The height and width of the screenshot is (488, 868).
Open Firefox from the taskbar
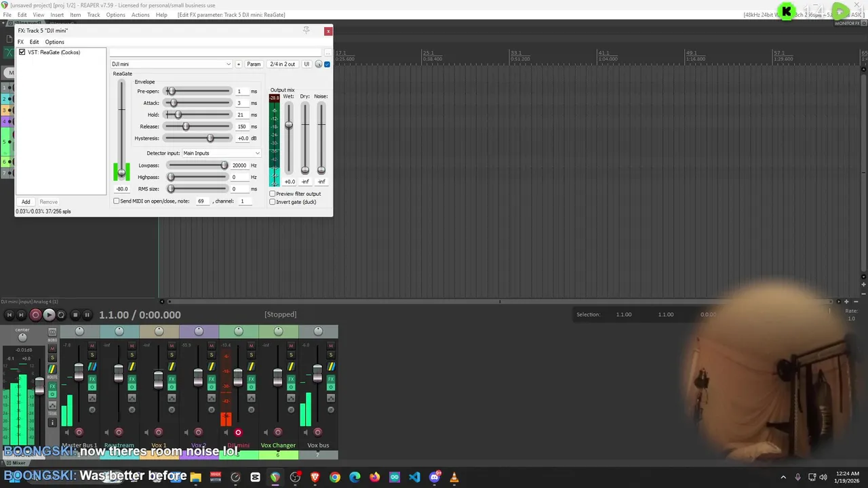click(x=374, y=477)
